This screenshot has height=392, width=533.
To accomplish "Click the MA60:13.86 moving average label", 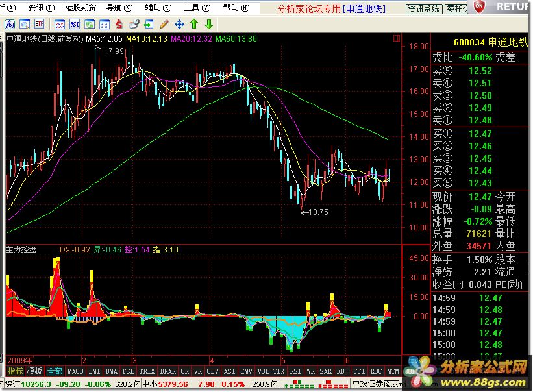I will (x=236, y=39).
